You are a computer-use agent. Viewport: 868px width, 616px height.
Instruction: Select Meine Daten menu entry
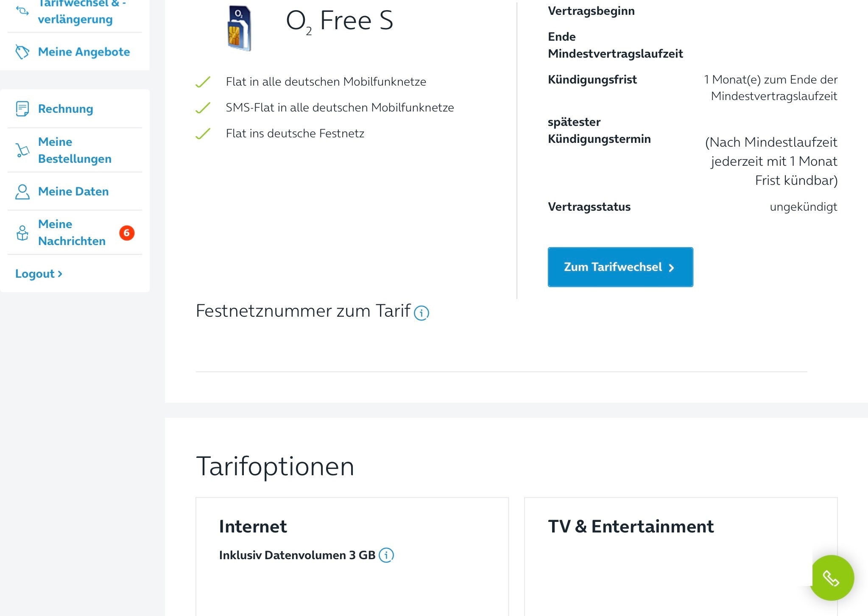point(73,191)
